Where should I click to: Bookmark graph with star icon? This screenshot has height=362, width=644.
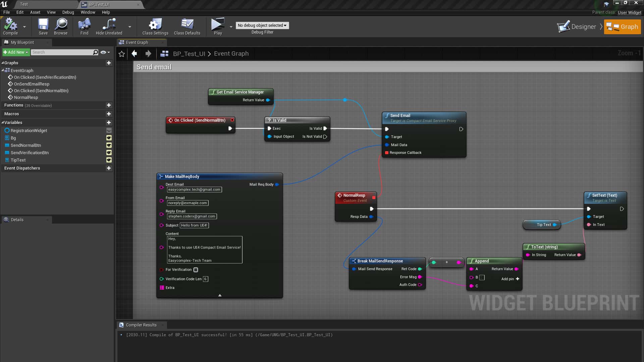[x=122, y=54]
